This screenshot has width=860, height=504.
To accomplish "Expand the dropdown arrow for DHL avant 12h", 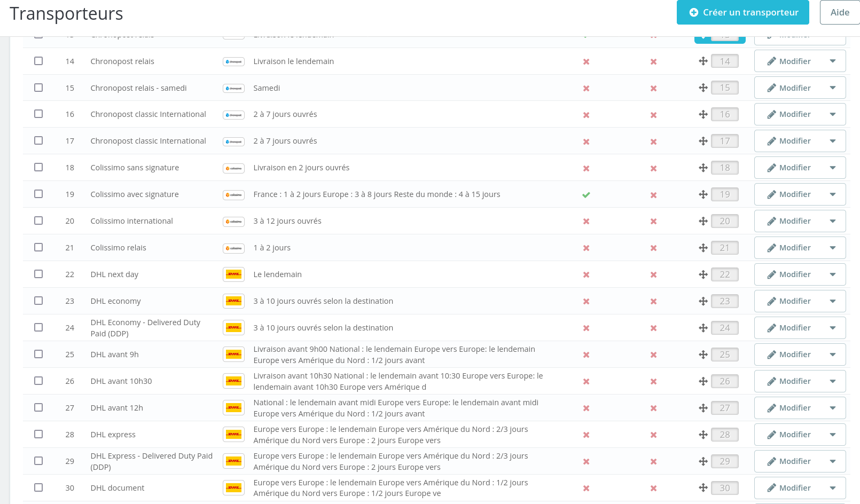I will 833,408.
